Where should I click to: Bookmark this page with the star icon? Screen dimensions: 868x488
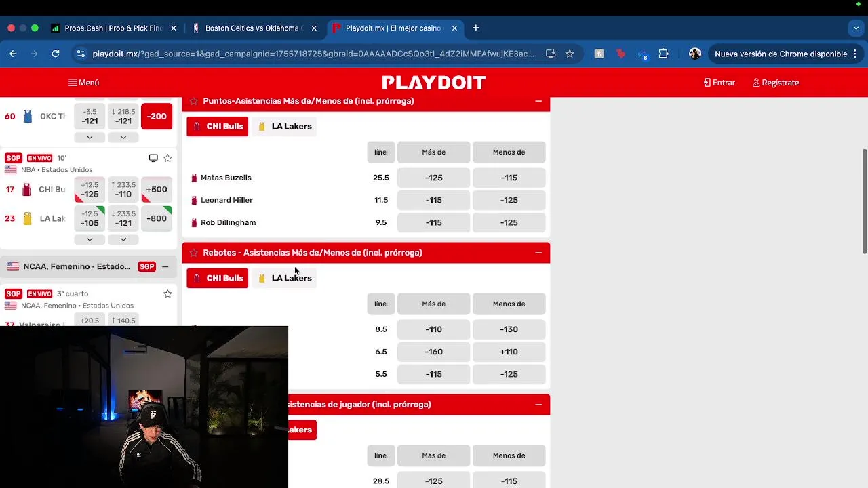pyautogui.click(x=570, y=54)
